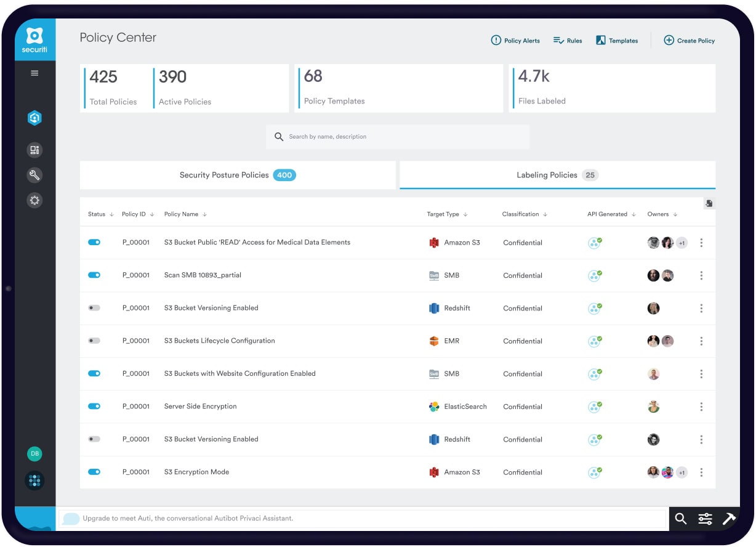Click the 4.7k Files Labeled card

pos(612,88)
